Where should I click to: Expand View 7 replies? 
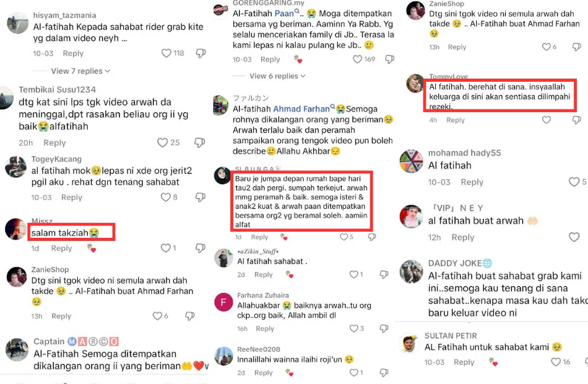(x=80, y=71)
